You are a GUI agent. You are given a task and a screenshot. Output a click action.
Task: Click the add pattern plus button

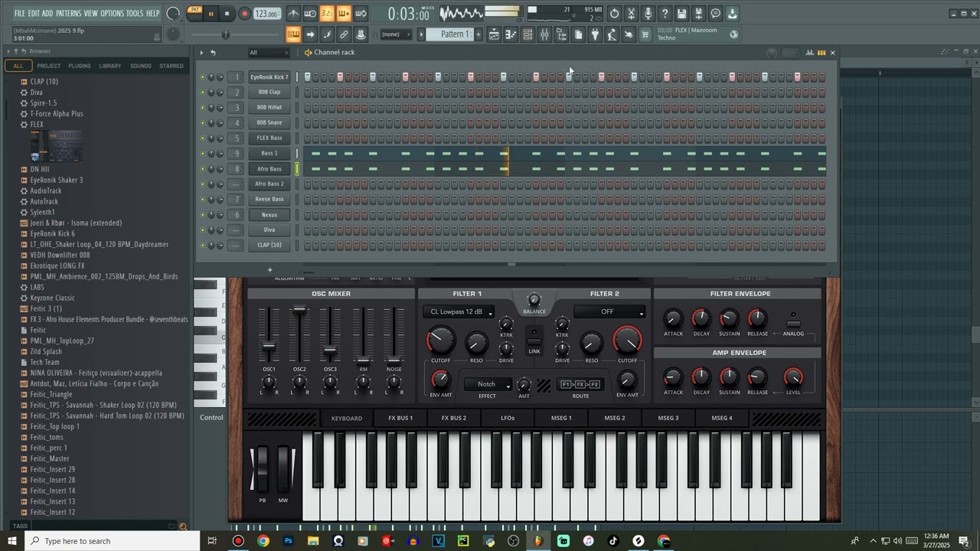pos(479,34)
